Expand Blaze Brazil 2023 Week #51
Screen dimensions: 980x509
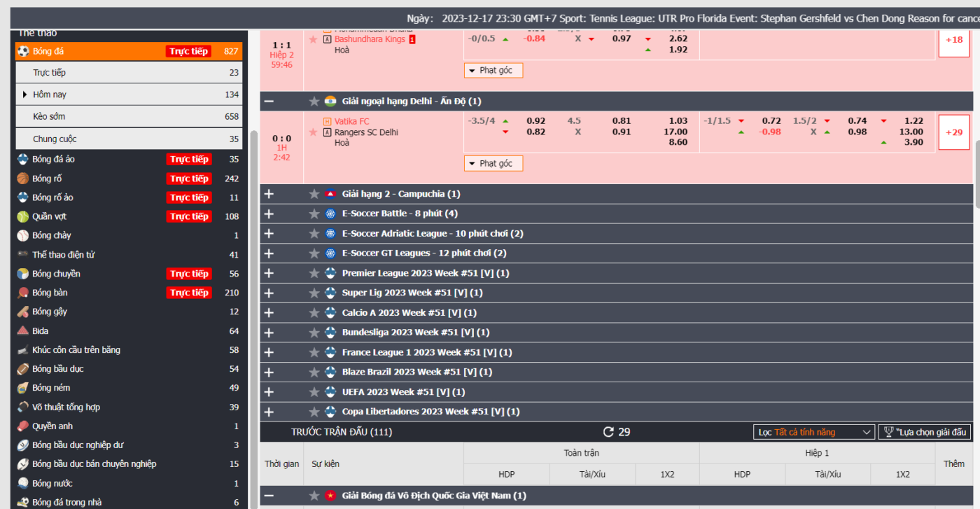(269, 372)
